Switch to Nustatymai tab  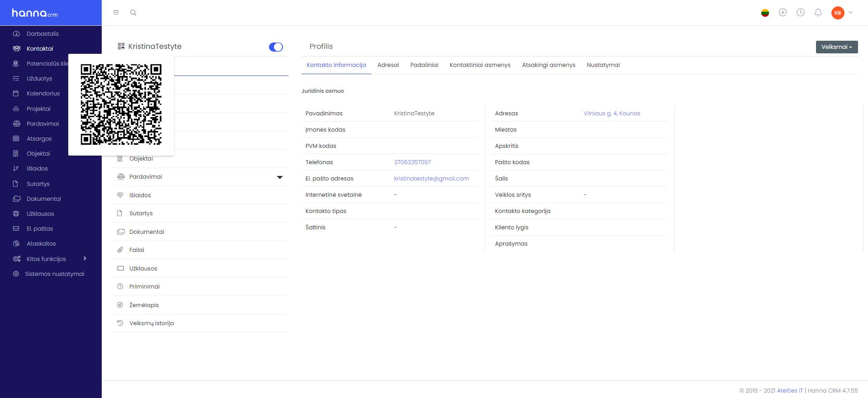[603, 65]
